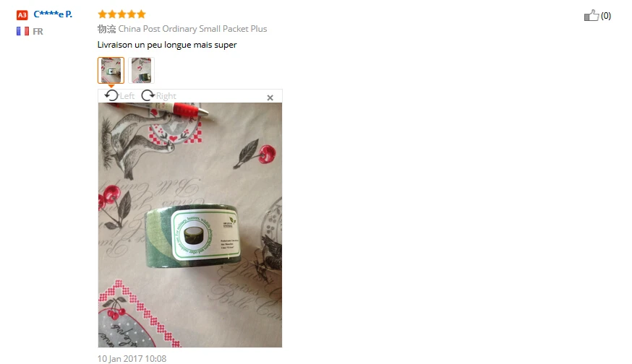This screenshot has width=632, height=364.
Task: Click the thumbs-up helpful icon
Action: [592, 15]
